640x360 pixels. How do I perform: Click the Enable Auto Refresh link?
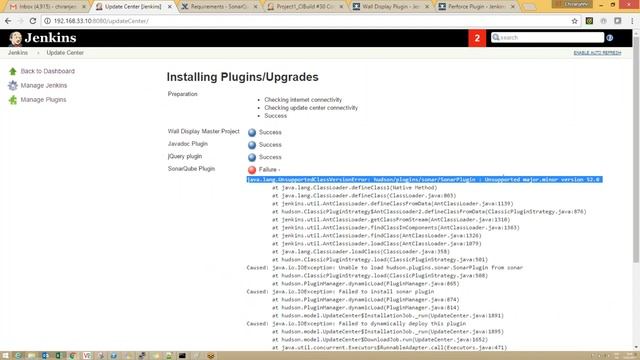[597, 53]
